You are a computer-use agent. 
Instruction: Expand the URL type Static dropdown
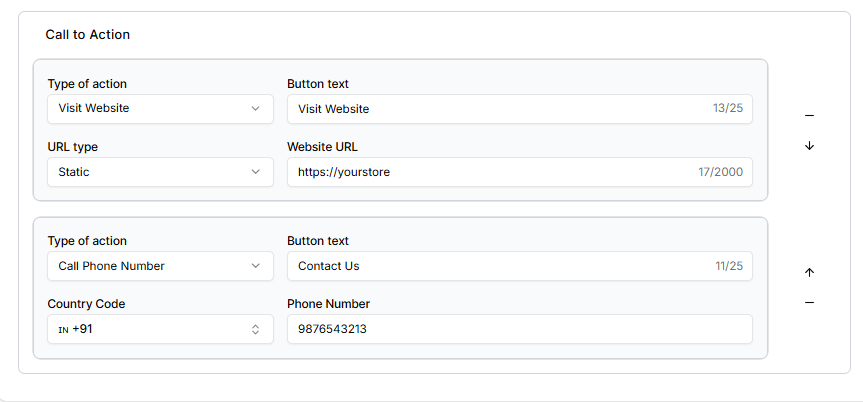(x=160, y=172)
